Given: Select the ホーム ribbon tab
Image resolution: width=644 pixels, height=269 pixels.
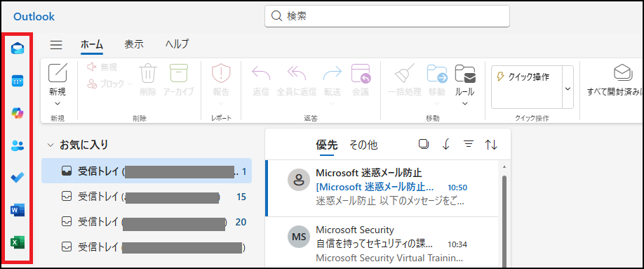Looking at the screenshot, I should click(91, 44).
